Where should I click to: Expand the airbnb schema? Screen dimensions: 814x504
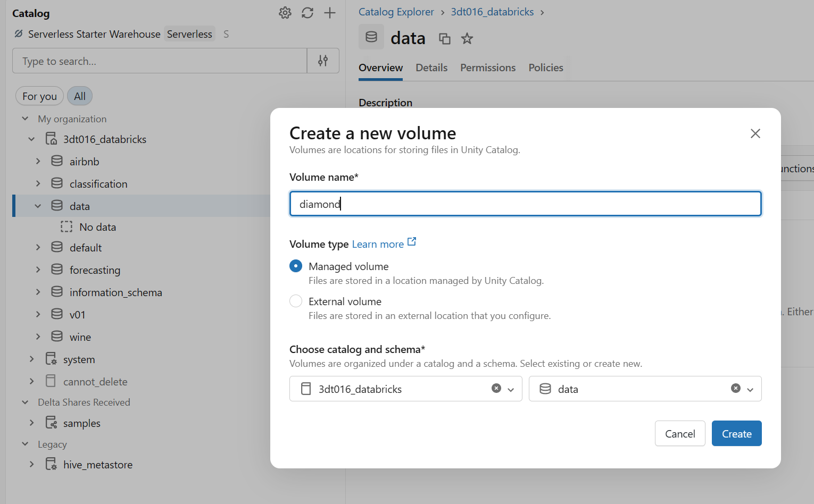click(x=38, y=161)
